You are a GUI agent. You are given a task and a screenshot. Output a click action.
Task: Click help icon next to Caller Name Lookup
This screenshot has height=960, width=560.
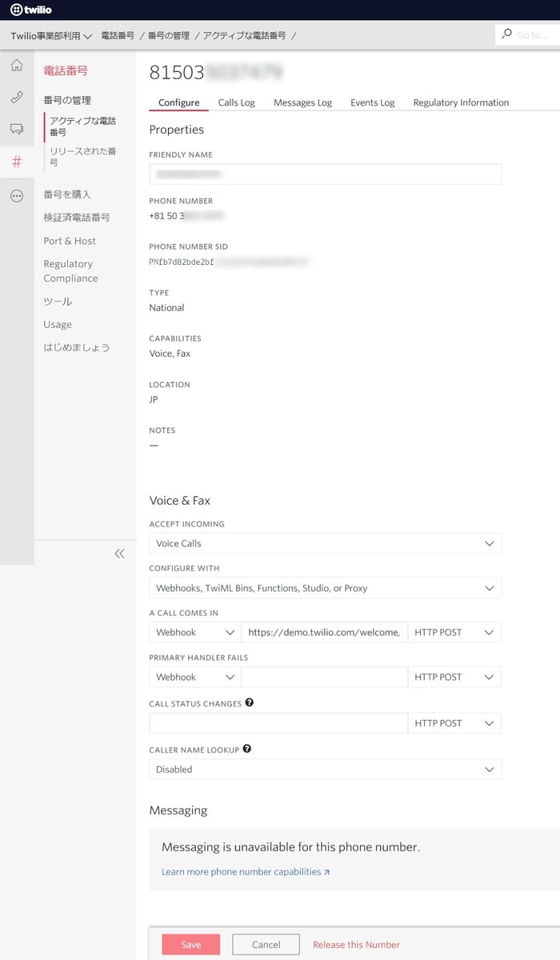246,749
